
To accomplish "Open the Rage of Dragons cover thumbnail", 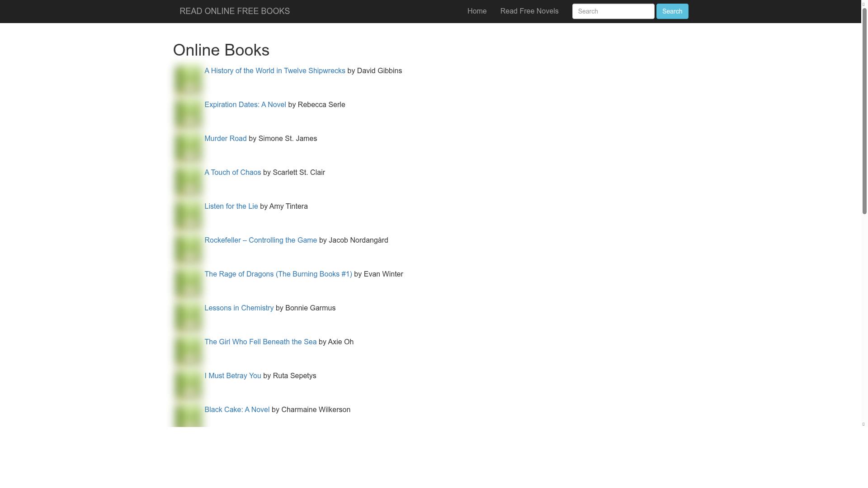I will tap(188, 283).
